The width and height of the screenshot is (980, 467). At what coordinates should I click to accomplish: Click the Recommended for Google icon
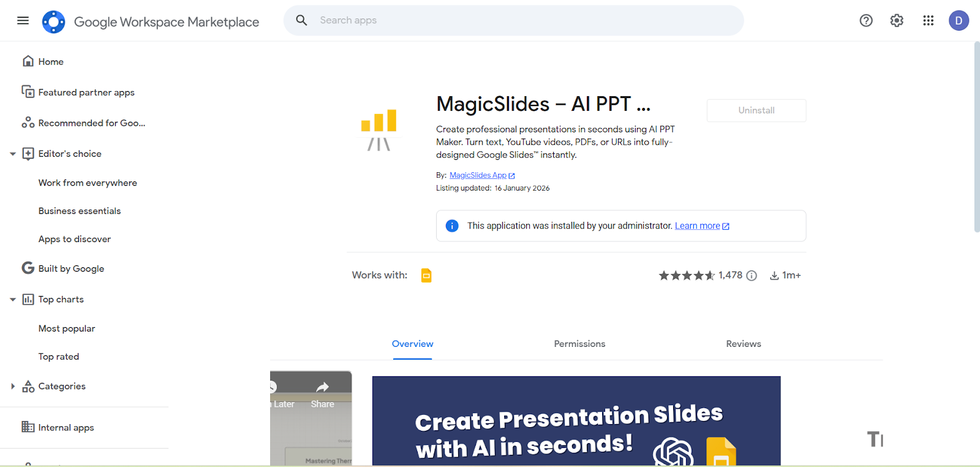28,123
